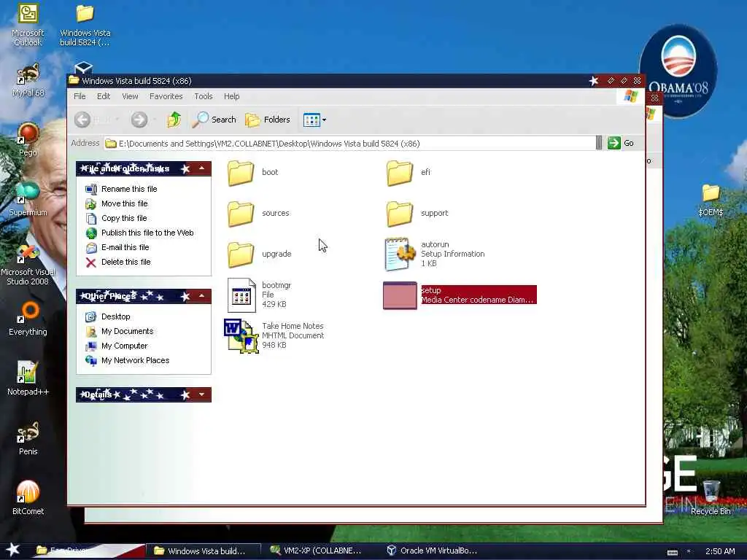Image resolution: width=747 pixels, height=560 pixels.
Task: Select the Notepad++ desktop shortcut
Action: click(x=28, y=378)
